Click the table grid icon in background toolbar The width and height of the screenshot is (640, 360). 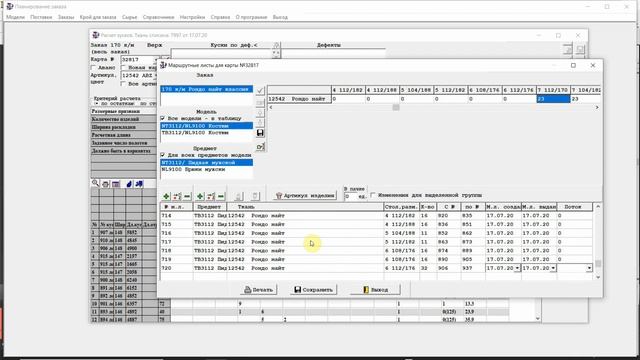(116, 184)
